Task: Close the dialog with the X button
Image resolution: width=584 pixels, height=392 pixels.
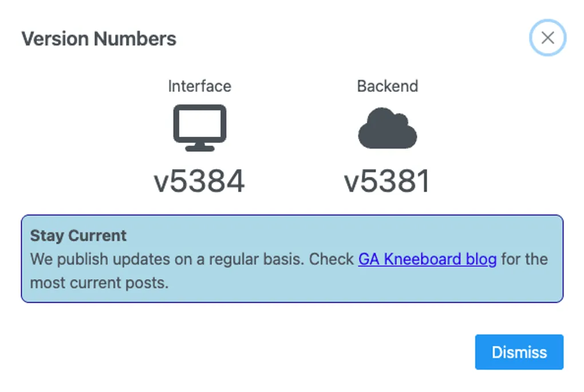Action: 547,38
